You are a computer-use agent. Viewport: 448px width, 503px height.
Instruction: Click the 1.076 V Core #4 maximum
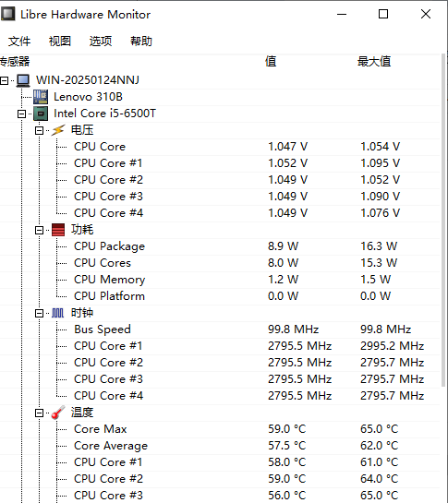(381, 213)
